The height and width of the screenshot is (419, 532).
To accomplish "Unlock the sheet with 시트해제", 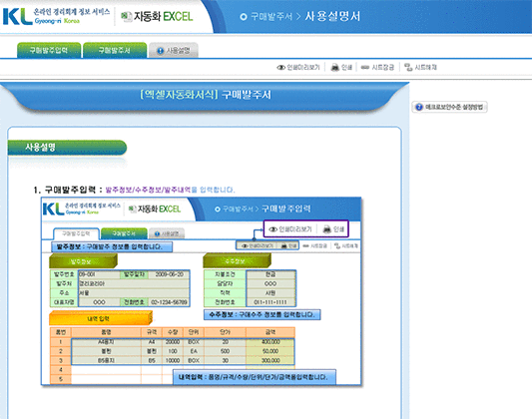I will click(420, 67).
